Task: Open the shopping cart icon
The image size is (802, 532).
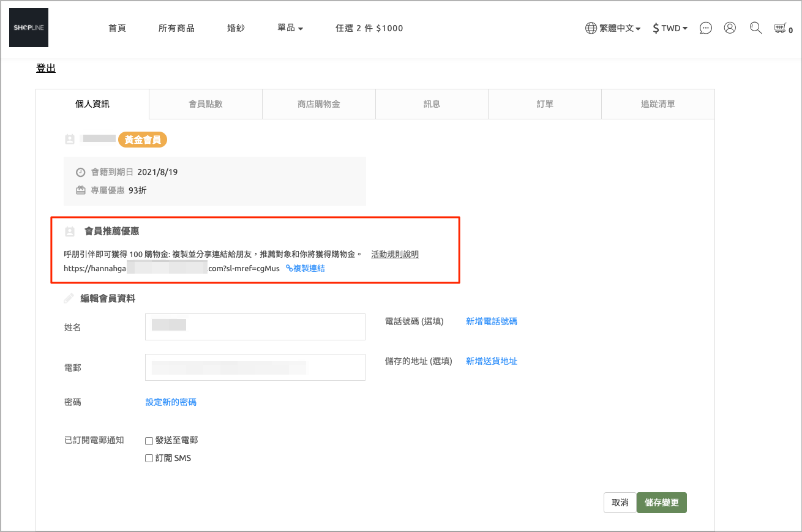Action: [x=780, y=28]
